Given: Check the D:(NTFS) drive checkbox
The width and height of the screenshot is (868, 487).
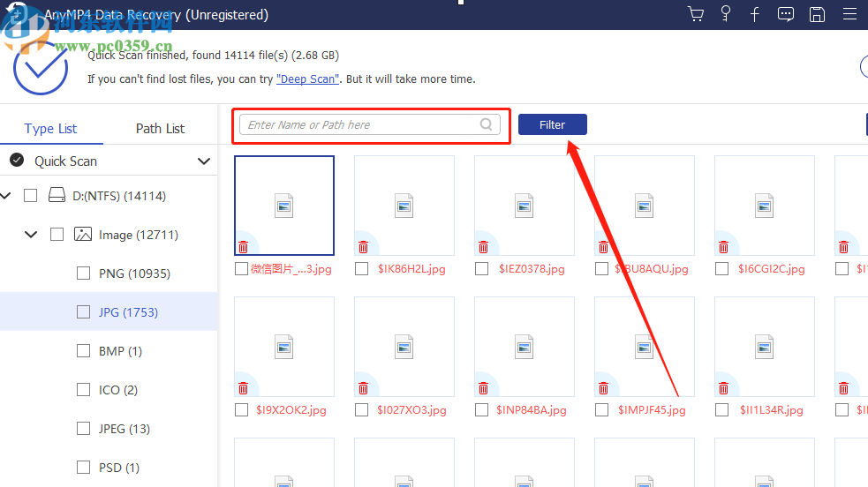Looking at the screenshot, I should click(30, 196).
